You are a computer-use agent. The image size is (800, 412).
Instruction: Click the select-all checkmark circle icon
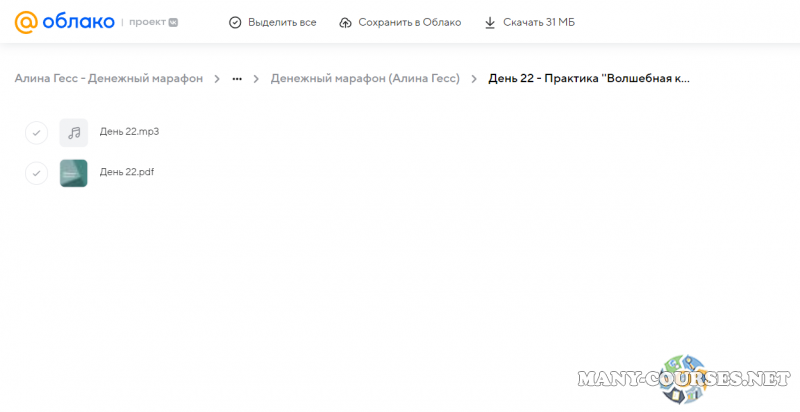pos(235,22)
